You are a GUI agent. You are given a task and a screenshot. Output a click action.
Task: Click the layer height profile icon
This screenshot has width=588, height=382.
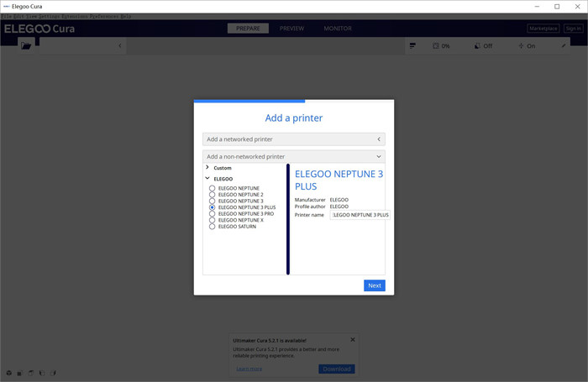coord(412,45)
